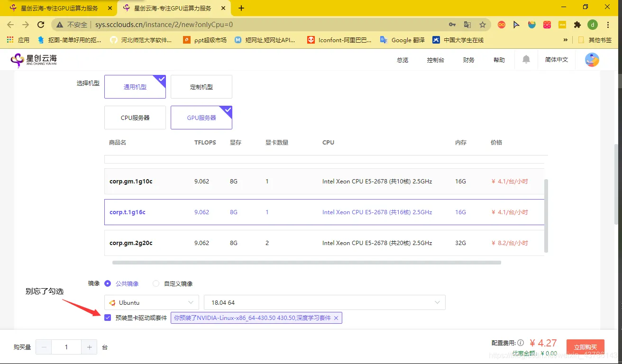Bookmark this page with star icon
This screenshot has height=364, width=622.
point(483,25)
